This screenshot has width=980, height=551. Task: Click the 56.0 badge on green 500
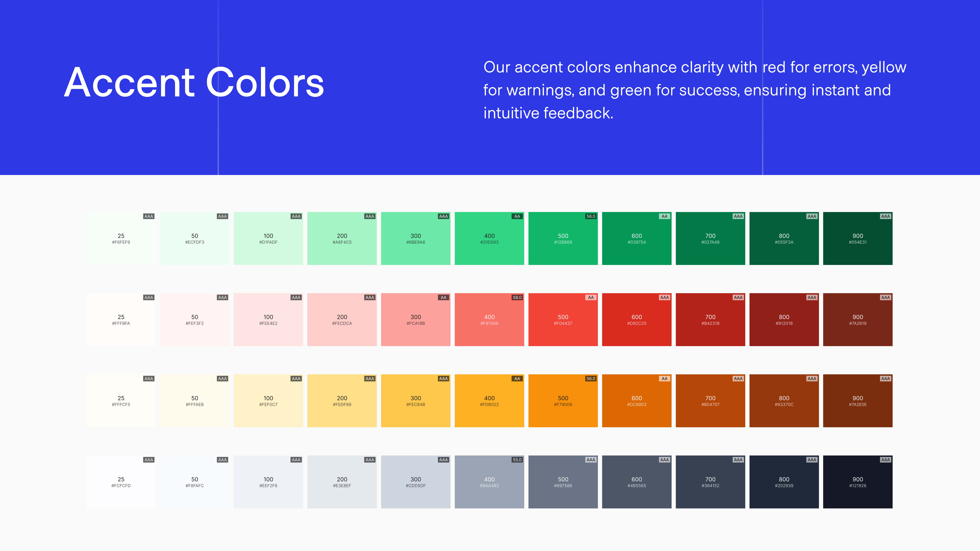click(x=591, y=216)
